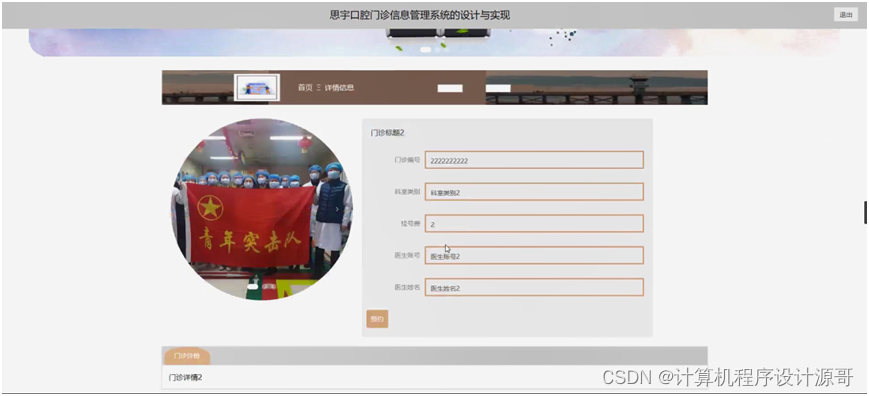The height and width of the screenshot is (396, 869).
Task: Click the 门诊编号 input field
Action: point(534,160)
